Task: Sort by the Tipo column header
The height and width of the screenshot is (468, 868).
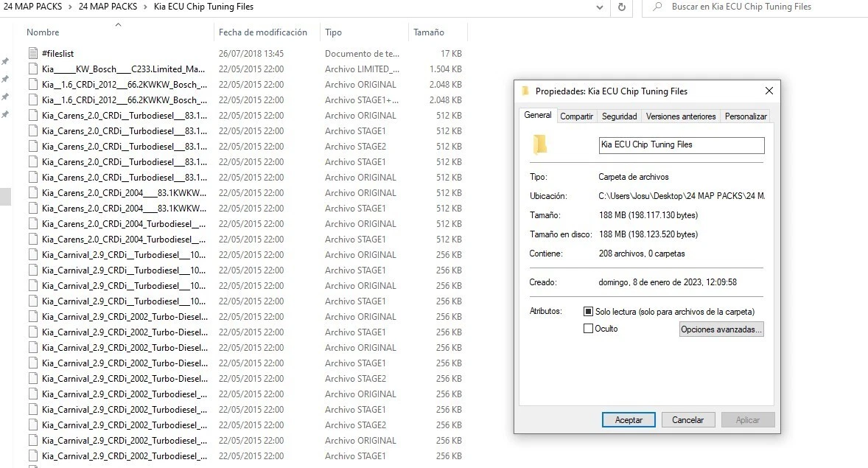Action: [333, 32]
